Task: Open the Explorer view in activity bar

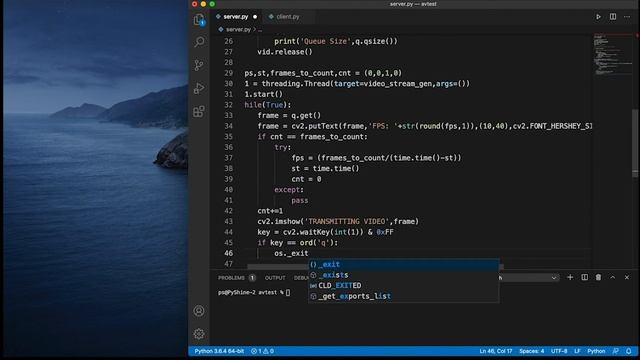Action: click(199, 20)
